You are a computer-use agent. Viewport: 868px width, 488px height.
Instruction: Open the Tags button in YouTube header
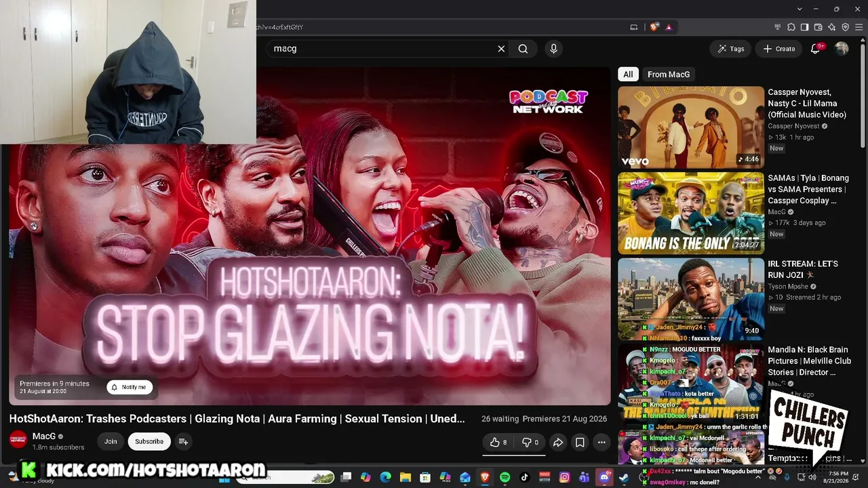[x=730, y=49]
